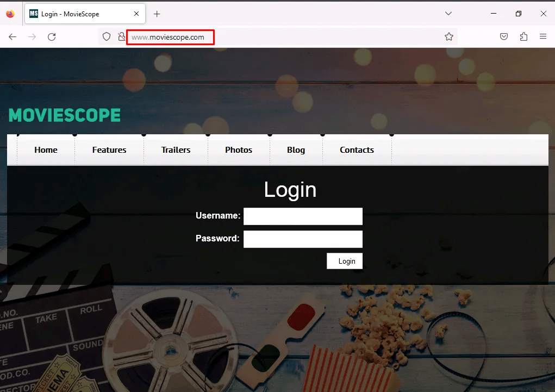The width and height of the screenshot is (555, 392).
Task: Open the Extensions puzzle icon
Action: pos(523,37)
